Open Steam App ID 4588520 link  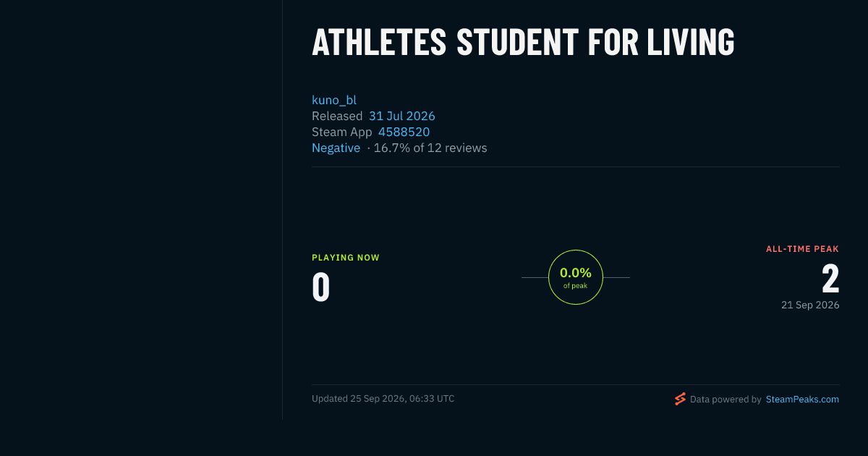point(404,132)
